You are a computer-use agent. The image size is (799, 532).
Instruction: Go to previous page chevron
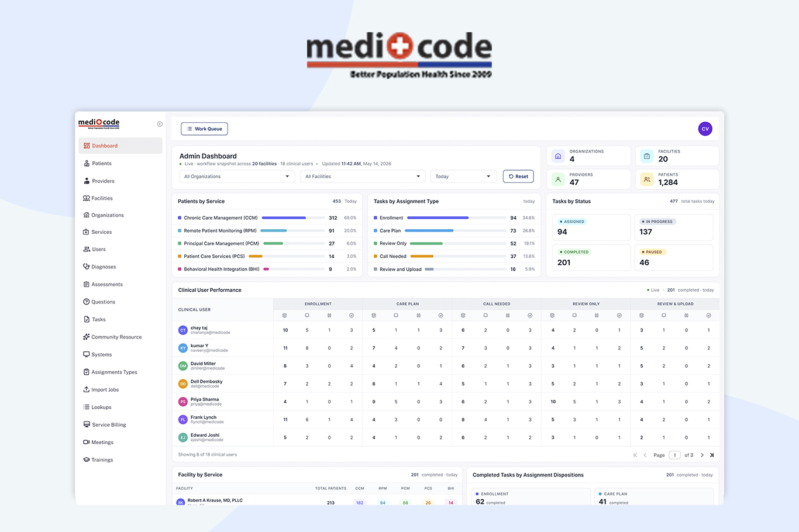(645, 455)
